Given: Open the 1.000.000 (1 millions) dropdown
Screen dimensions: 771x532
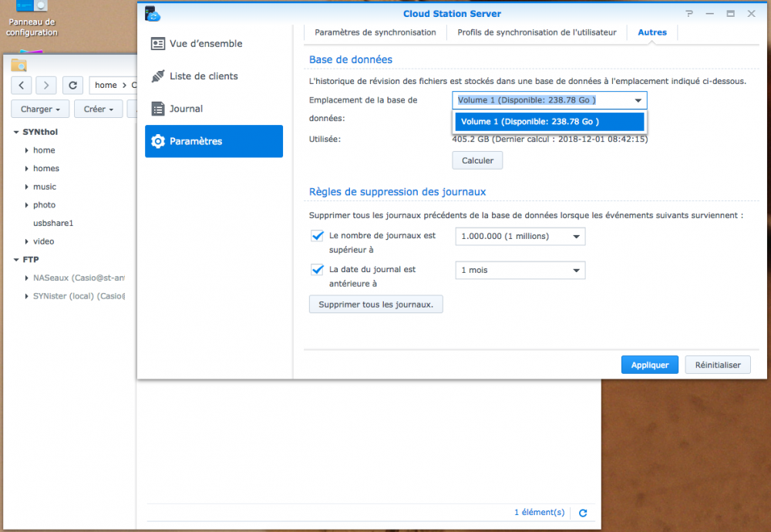Looking at the screenshot, I should [520, 237].
